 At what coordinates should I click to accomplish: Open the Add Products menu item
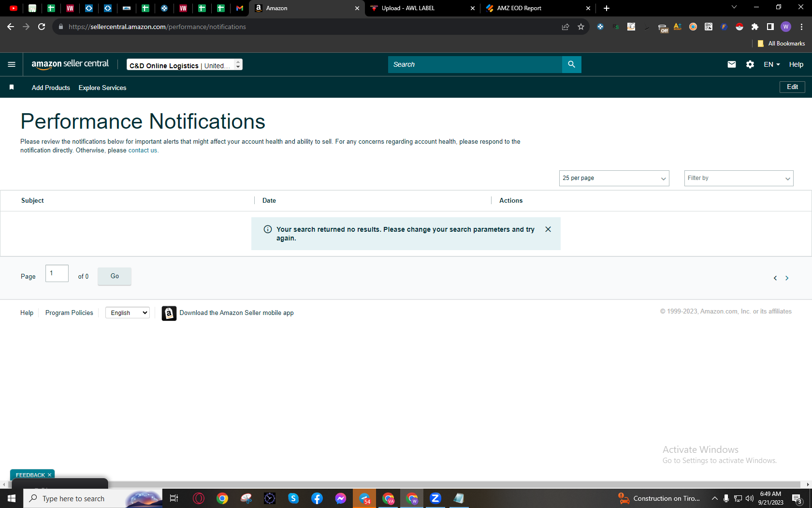click(x=51, y=88)
